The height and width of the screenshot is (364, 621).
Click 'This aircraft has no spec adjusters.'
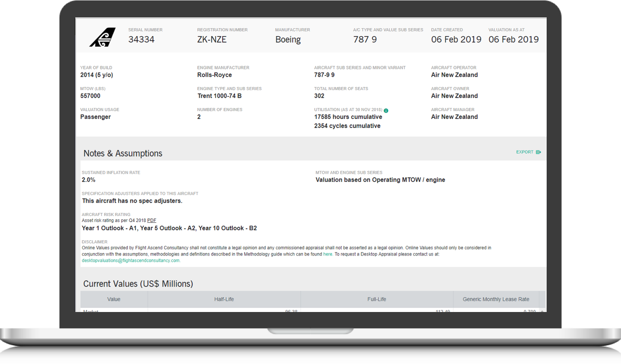click(x=132, y=202)
